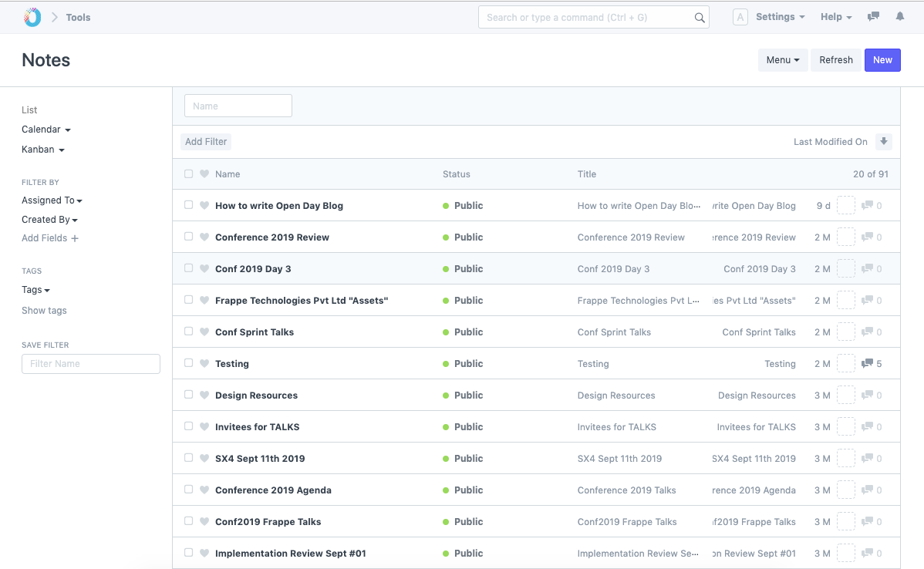Open the Implementation Review Sept #01 note
The width and height of the screenshot is (924, 569).
[291, 553]
